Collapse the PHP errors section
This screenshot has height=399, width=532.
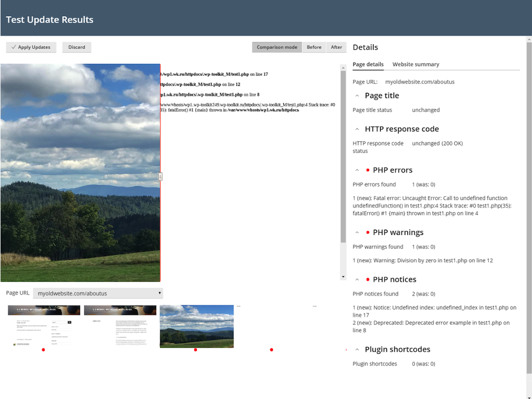tap(356, 169)
